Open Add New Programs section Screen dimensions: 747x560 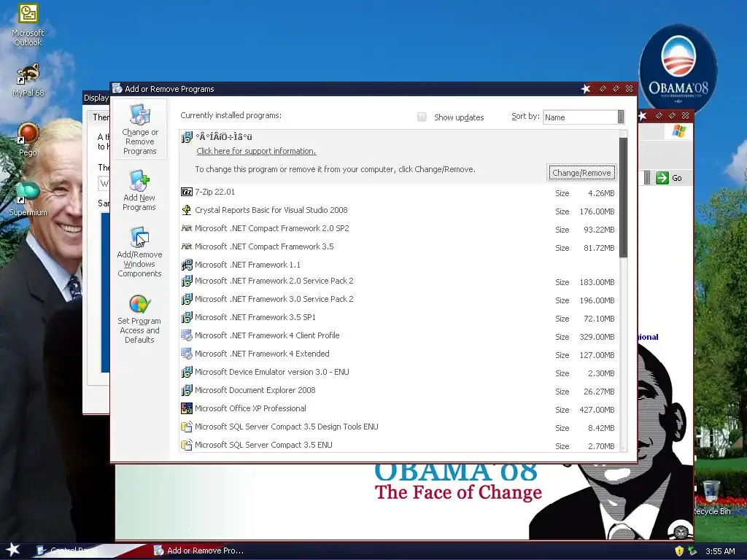tap(139, 190)
